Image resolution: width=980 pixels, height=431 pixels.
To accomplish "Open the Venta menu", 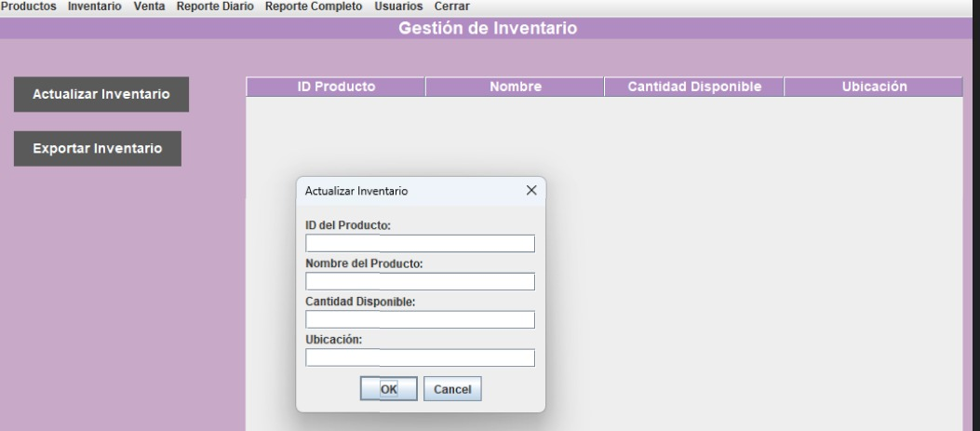I will pos(150,7).
